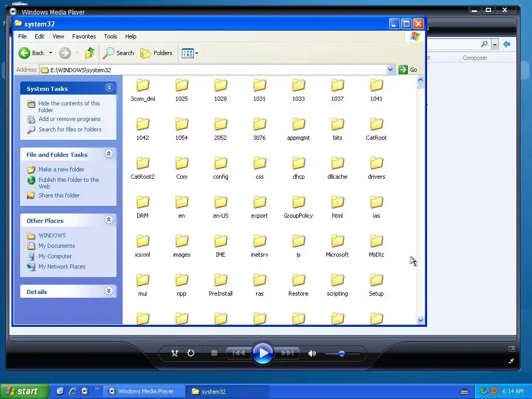Mute the volume in Media Player

[x=312, y=353]
